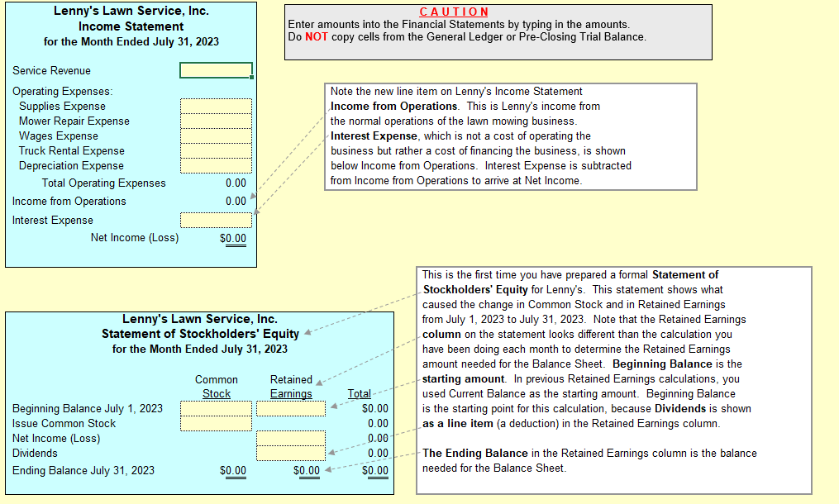This screenshot has height=504, width=839.
Task: Select the Depreciation Expense input cell
Action: (x=215, y=165)
